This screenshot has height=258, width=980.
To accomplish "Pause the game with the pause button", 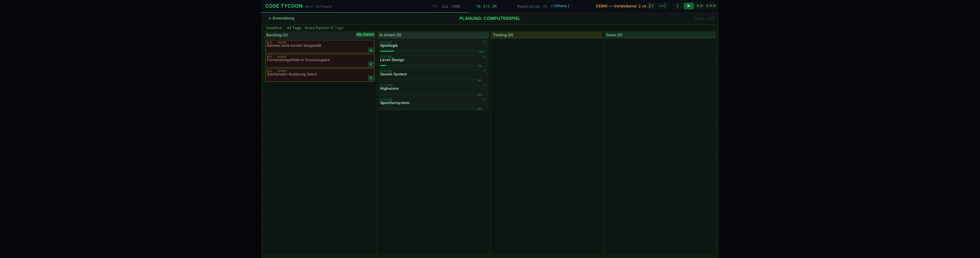I will (677, 6).
